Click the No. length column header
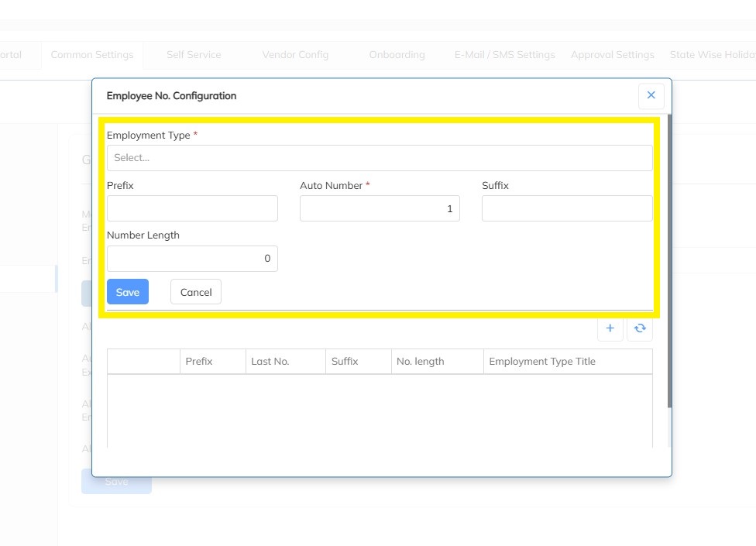This screenshot has height=546, width=756. [421, 362]
